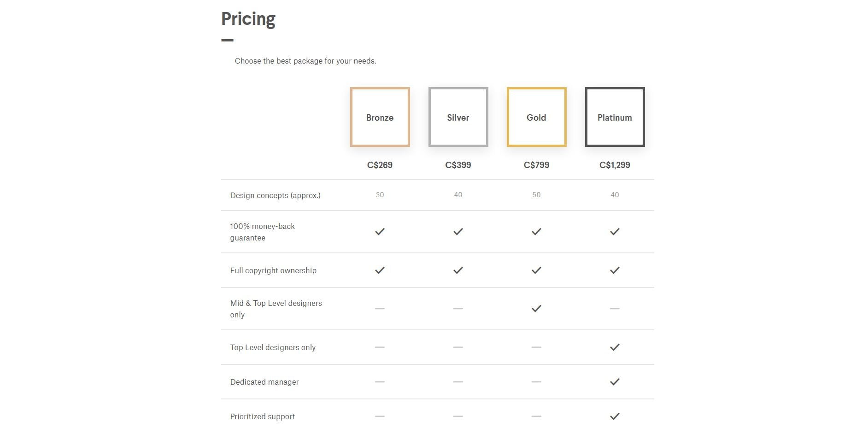Click the Prioritized support row label
Viewport: 868px width, 439px height.
coord(263,416)
